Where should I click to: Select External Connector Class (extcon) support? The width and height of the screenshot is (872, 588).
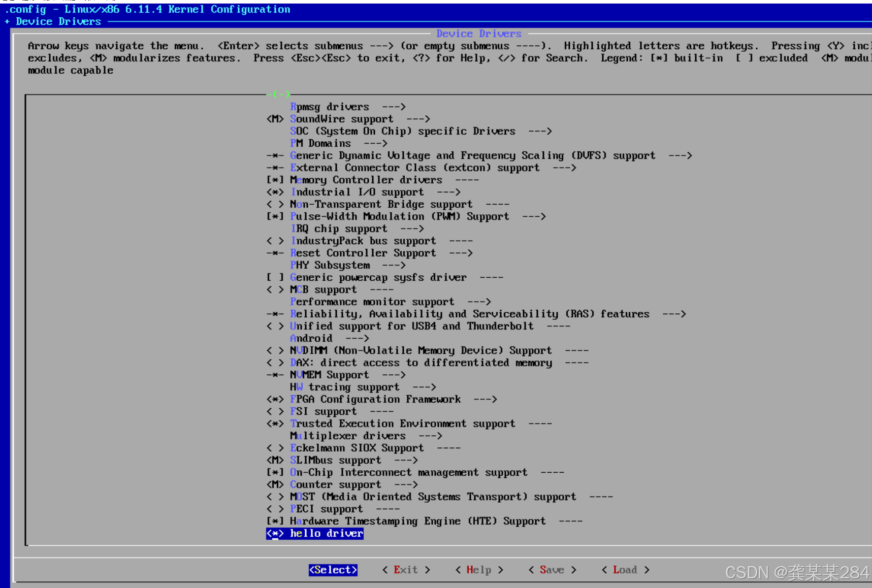[415, 168]
